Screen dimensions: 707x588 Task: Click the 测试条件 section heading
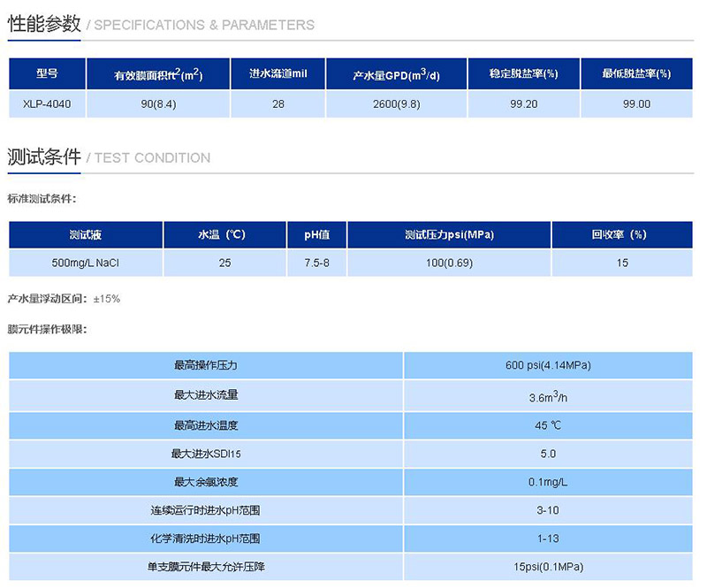coord(42,157)
